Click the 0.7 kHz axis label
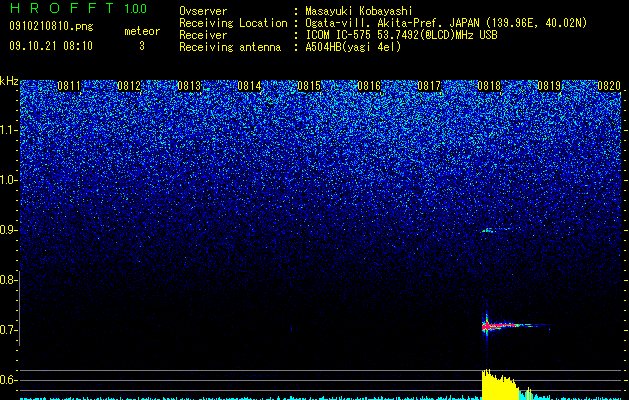 9,330
